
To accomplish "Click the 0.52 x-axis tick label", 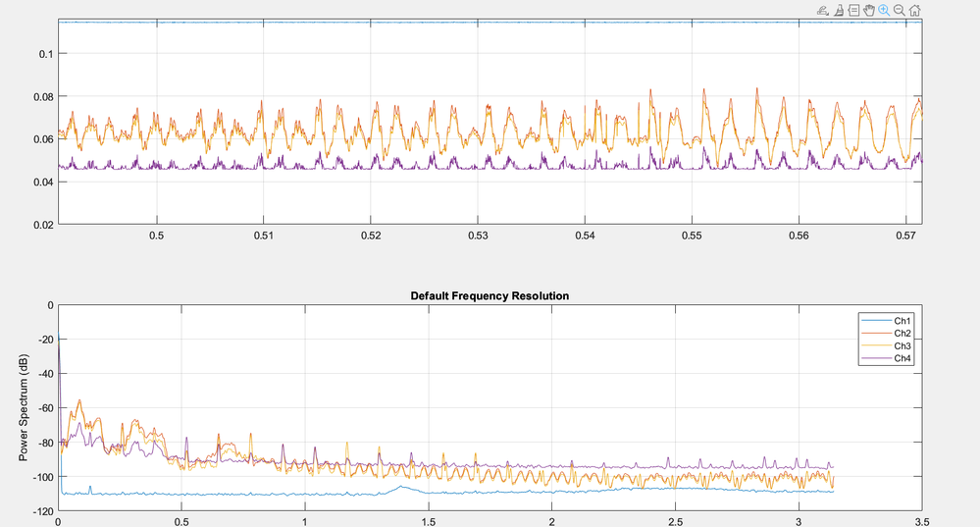I will click(x=371, y=236).
